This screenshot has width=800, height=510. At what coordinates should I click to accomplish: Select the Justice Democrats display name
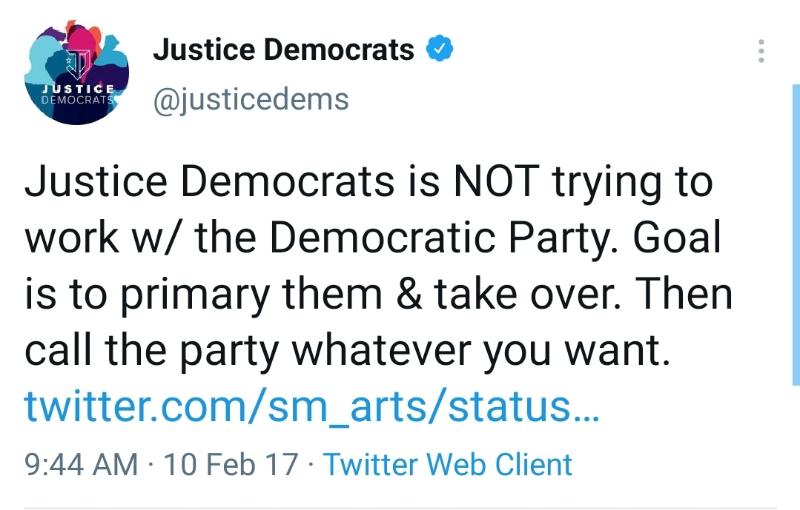coord(283,49)
